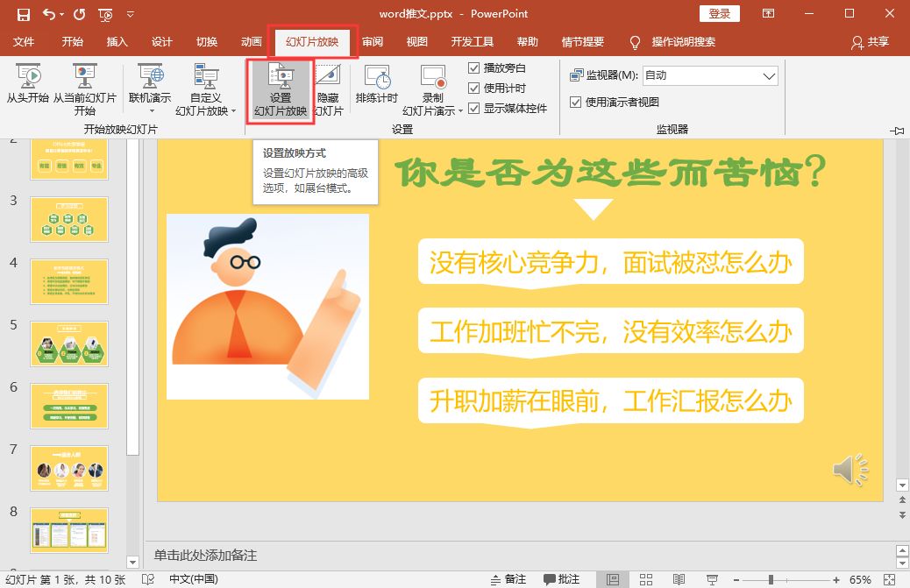The width and height of the screenshot is (910, 588).
Task: Switch to Reading view in status bar
Action: [679, 577]
